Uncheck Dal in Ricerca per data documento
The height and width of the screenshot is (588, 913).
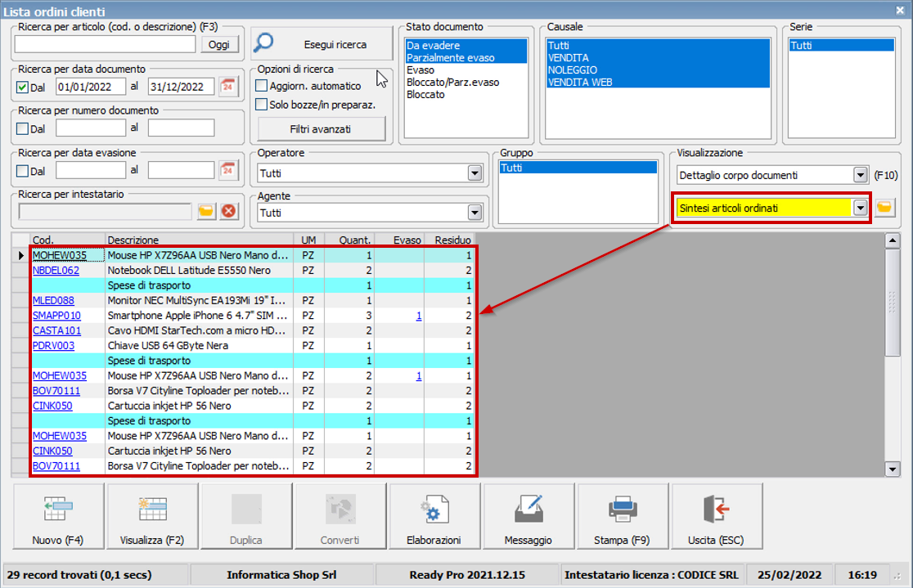22,87
